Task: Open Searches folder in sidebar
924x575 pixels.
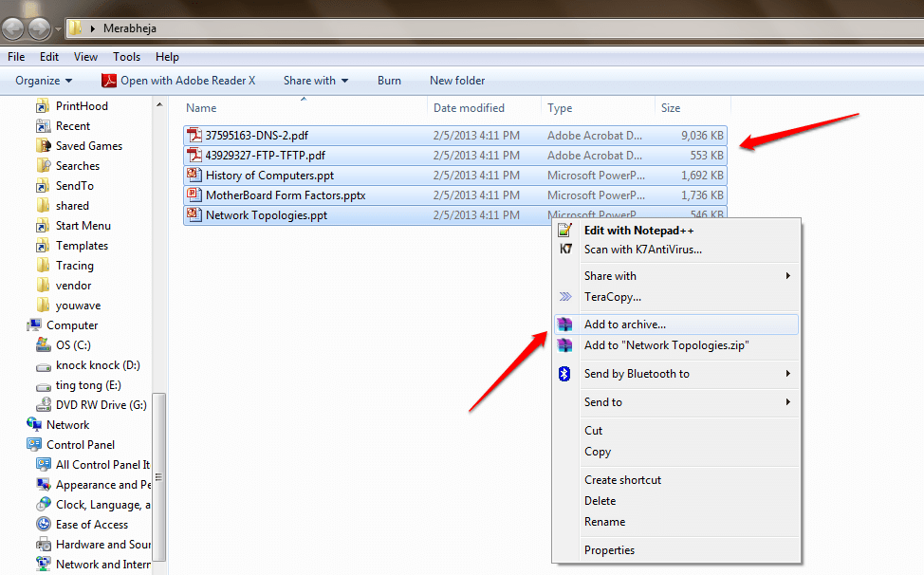Action: coord(77,165)
